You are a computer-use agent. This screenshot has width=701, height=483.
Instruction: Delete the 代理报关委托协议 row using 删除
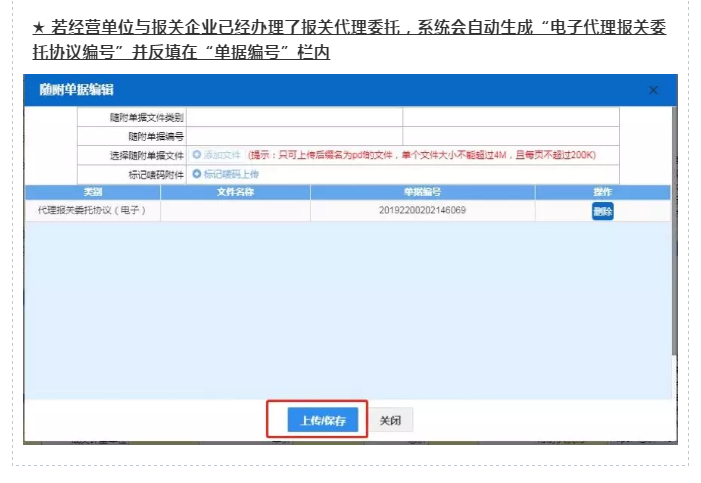(602, 211)
